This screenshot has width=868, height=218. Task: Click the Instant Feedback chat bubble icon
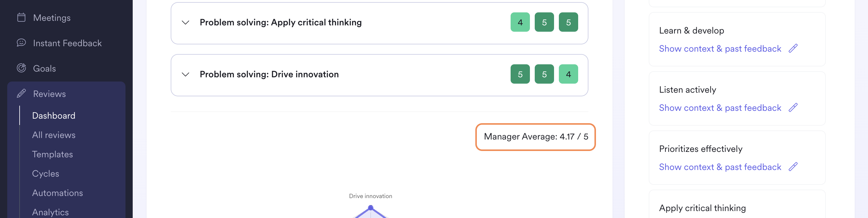pyautogui.click(x=21, y=43)
